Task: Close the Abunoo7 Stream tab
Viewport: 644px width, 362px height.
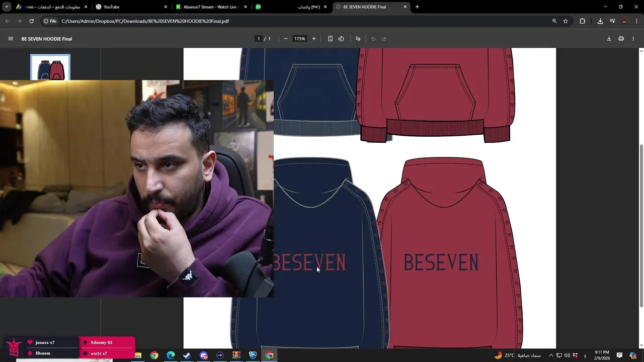Action: [246, 7]
